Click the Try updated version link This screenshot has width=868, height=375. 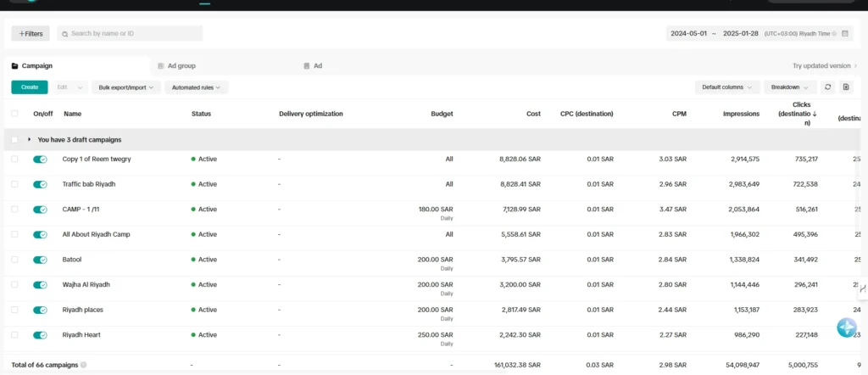tap(825, 66)
